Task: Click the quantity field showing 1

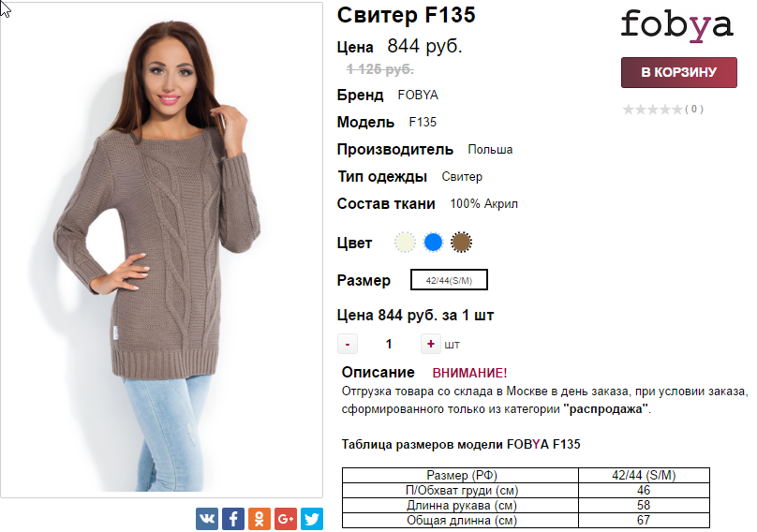Action: point(389,344)
